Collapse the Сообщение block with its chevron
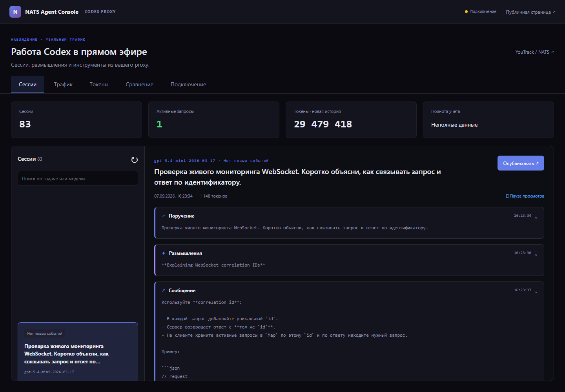The width and height of the screenshot is (565, 392). click(536, 292)
